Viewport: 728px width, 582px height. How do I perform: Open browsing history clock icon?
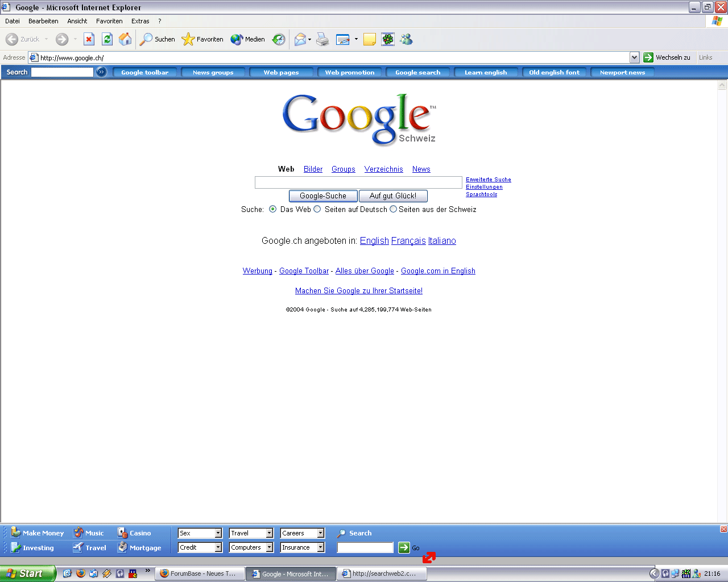[x=279, y=39]
